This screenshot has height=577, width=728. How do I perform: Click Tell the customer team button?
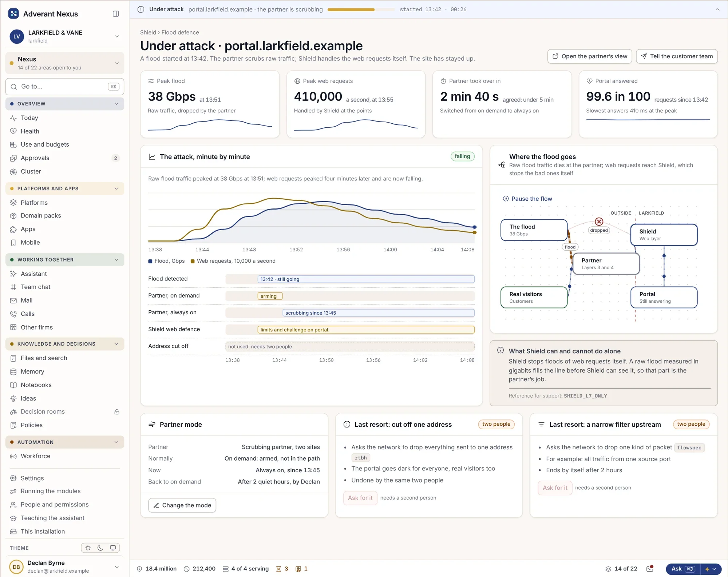pos(677,56)
